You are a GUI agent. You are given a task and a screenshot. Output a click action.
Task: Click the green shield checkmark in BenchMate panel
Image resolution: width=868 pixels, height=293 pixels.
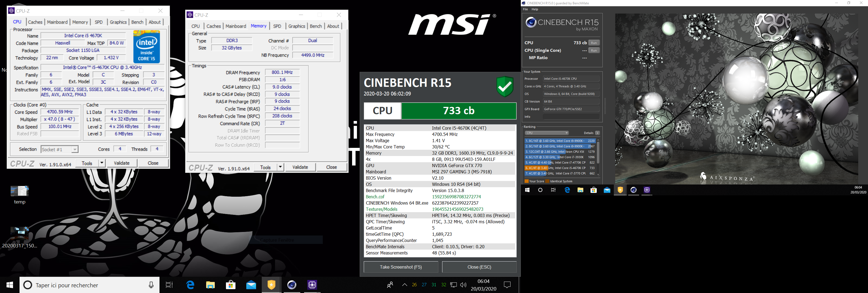click(x=505, y=87)
